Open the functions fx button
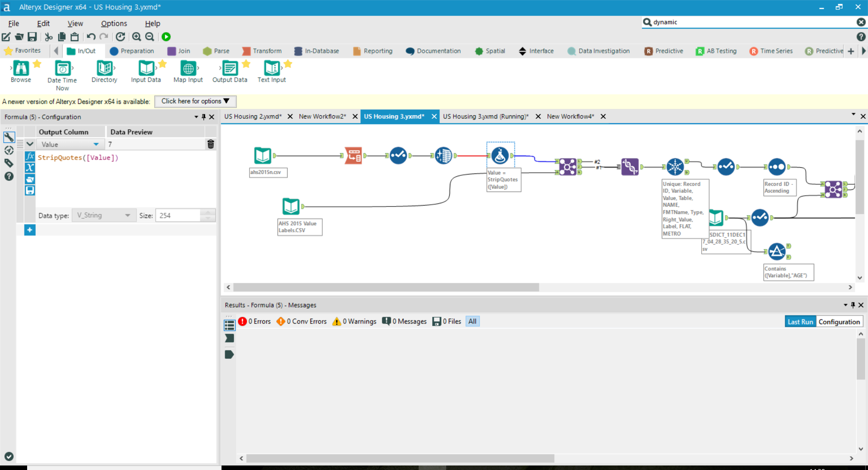The image size is (868, 470). coord(30,156)
